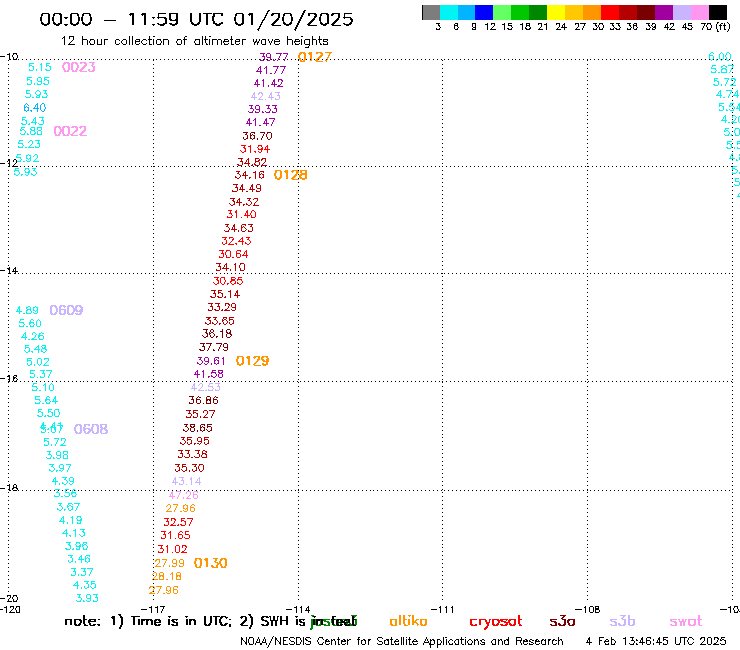Click the lavender swatch in the color scale
Viewport: 740px width, 650px height.
coord(681,12)
